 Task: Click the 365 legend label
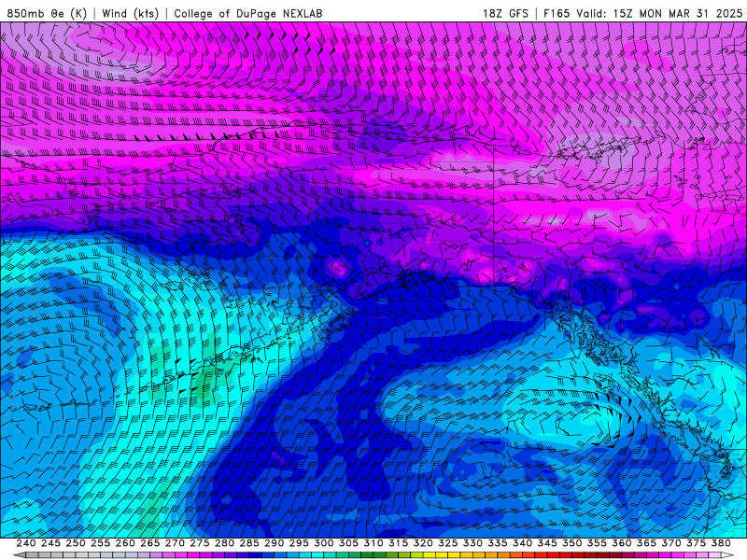(646, 543)
